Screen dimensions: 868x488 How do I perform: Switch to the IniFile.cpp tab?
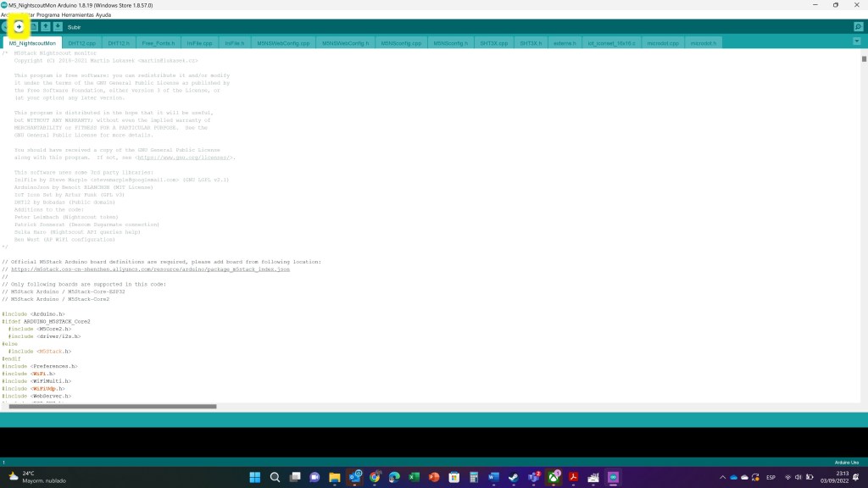(199, 42)
